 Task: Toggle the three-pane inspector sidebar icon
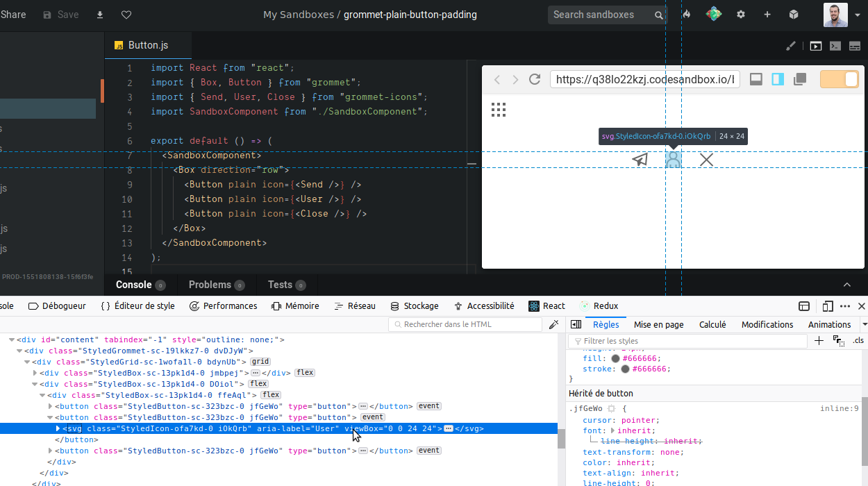click(576, 324)
